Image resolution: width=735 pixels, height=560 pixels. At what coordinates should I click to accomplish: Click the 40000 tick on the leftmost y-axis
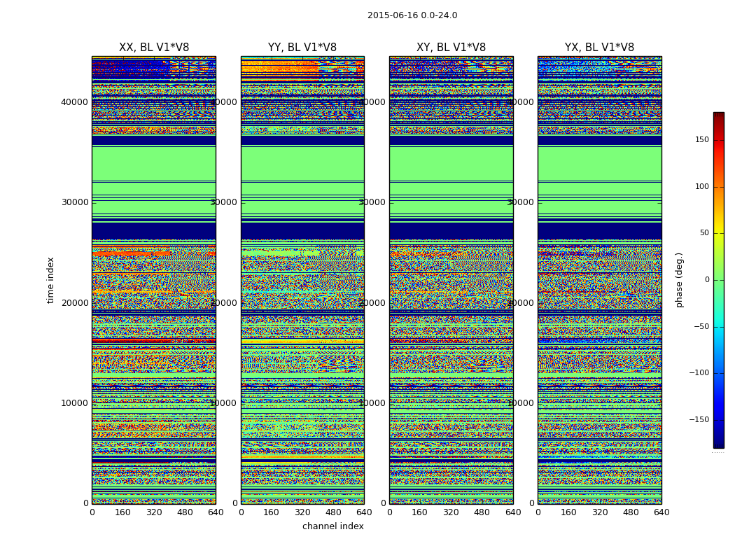(74, 102)
